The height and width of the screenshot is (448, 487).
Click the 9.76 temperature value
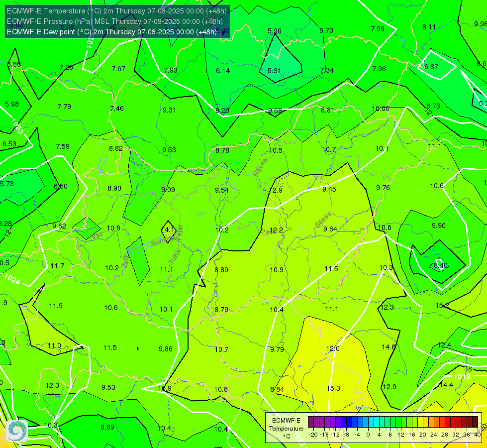383,188
